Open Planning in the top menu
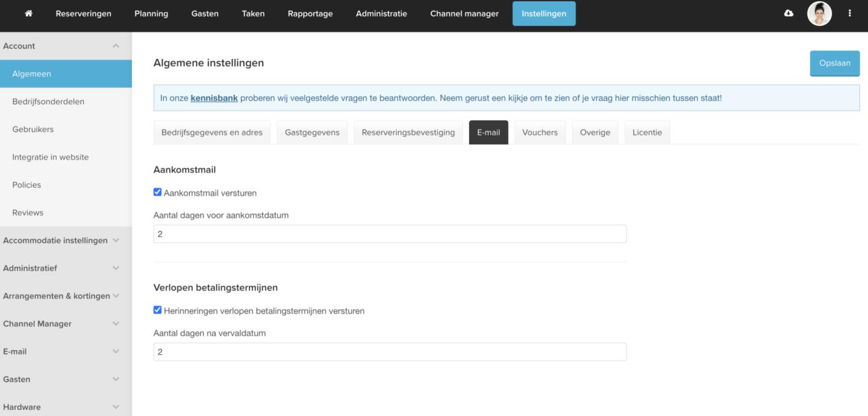 (x=151, y=13)
